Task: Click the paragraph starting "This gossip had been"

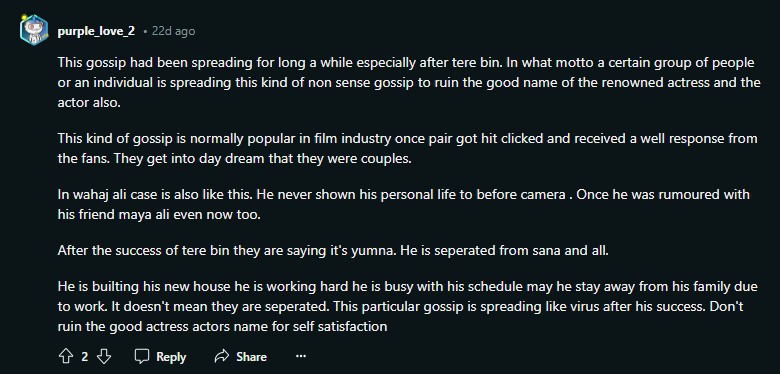Action: 409,83
